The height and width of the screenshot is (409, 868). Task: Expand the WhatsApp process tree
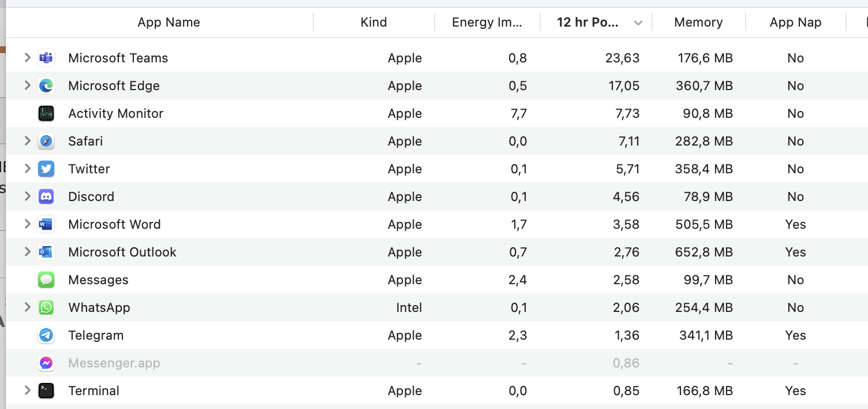coord(27,307)
